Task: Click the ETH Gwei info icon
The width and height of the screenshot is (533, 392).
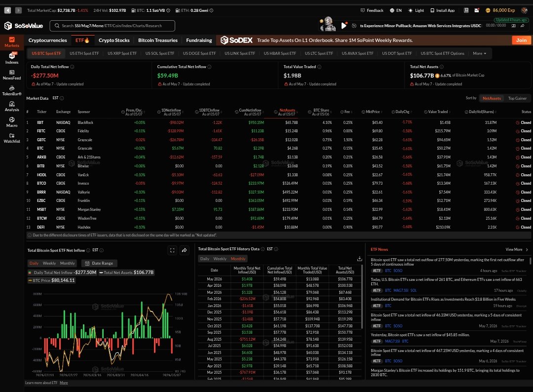Action: 211,10
